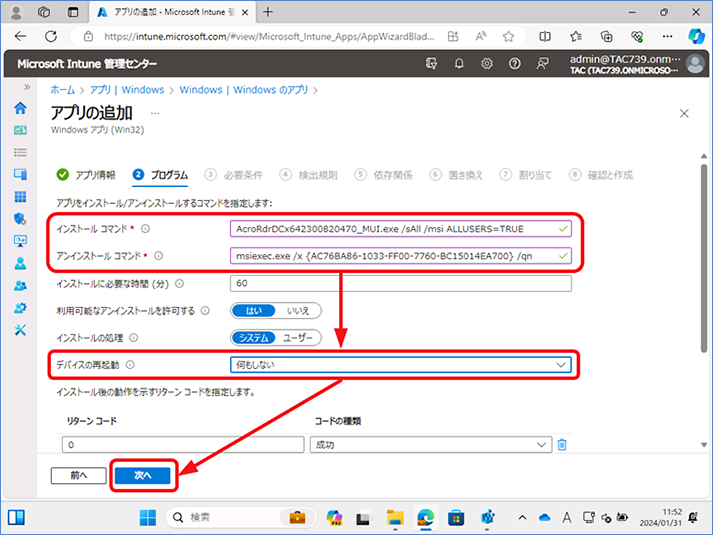Close the アプリの追加 blade
The width and height of the screenshot is (713, 535).
pos(684,114)
